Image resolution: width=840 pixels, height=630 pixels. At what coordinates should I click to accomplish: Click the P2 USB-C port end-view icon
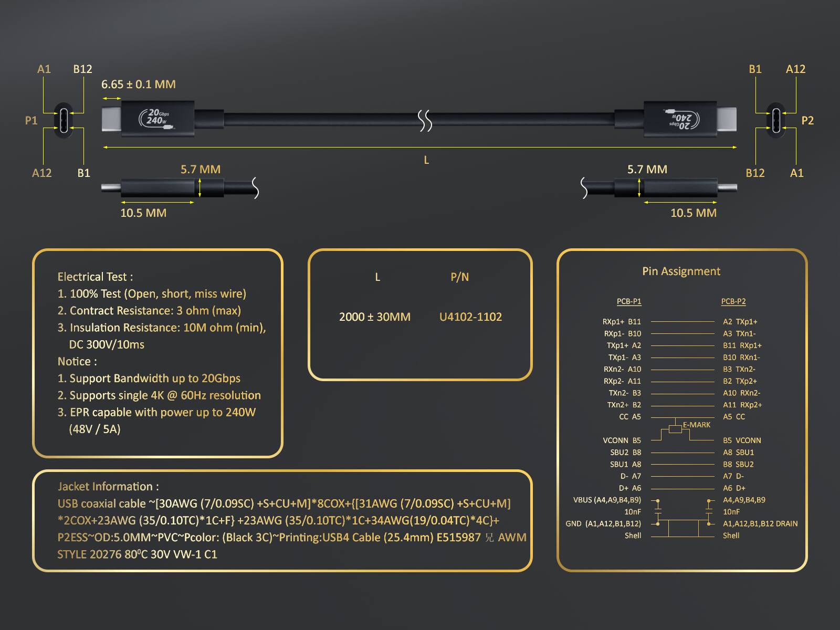(x=775, y=120)
